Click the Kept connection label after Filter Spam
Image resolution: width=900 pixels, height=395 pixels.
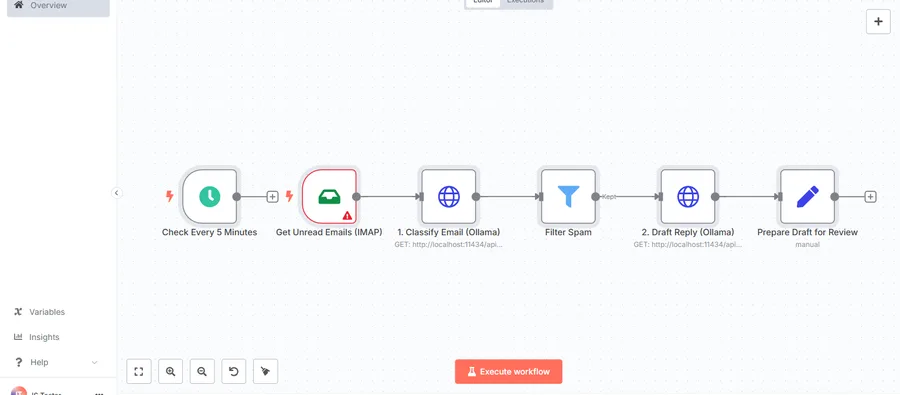click(609, 196)
